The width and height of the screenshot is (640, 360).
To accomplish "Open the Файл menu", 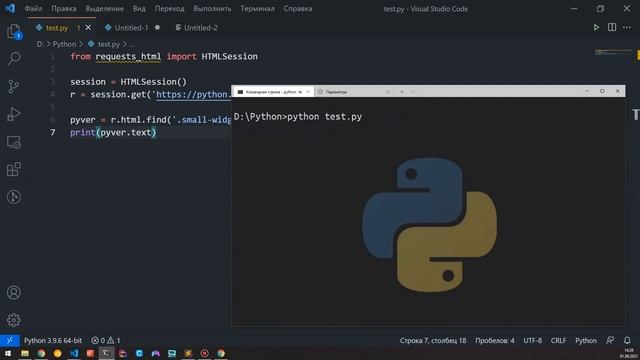I will 33,9.
